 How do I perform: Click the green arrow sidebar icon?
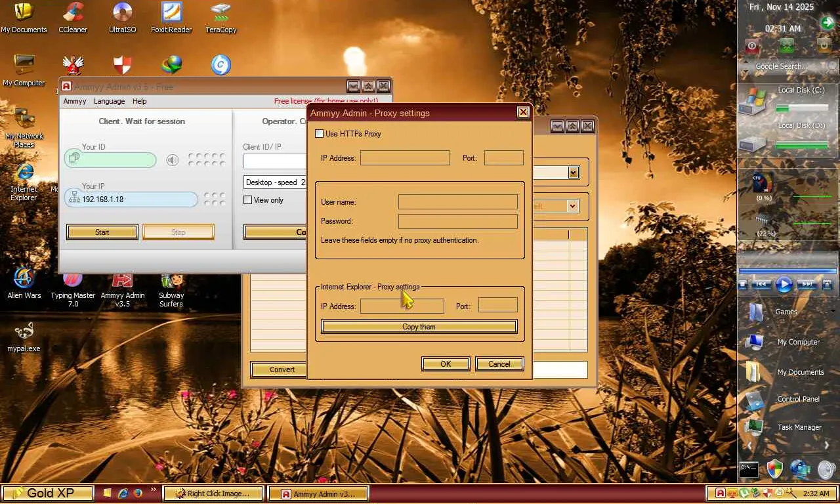(x=828, y=22)
